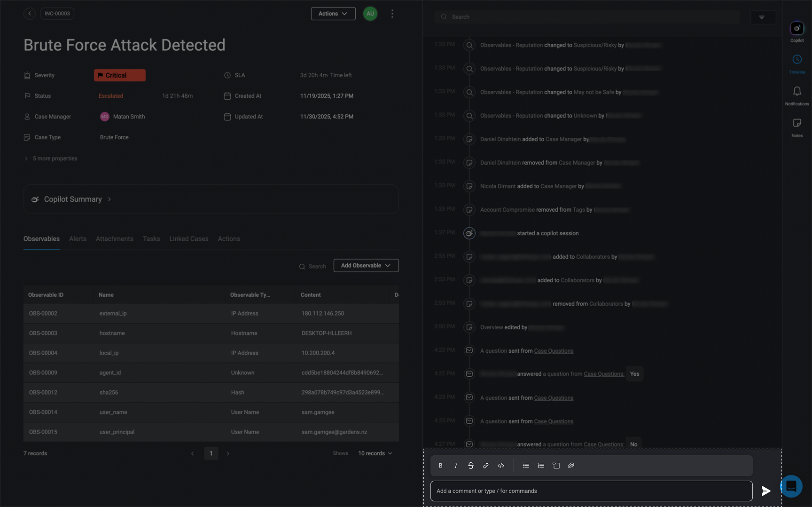812x507 pixels.
Task: Open the Copilot side panel
Action: pyautogui.click(x=797, y=29)
